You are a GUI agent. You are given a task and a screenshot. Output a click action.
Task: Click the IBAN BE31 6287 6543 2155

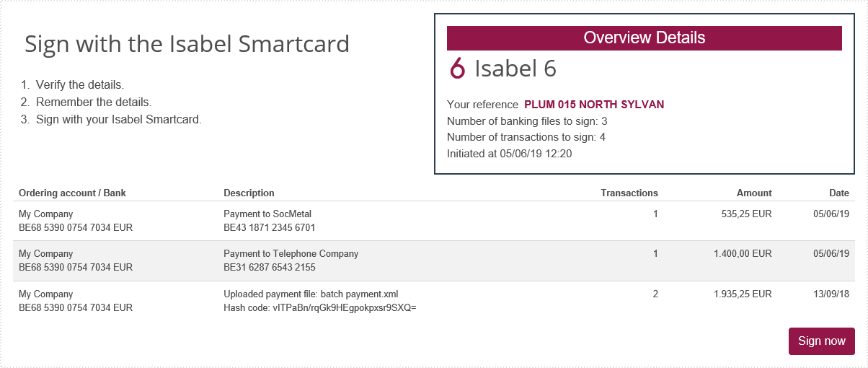[270, 267]
